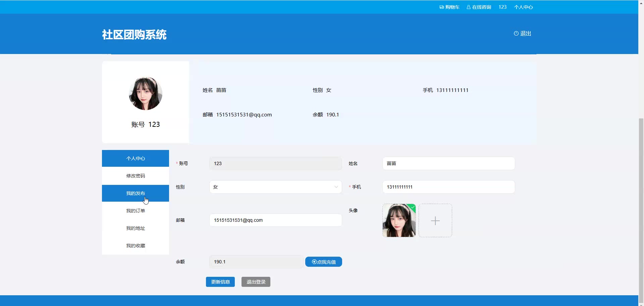Focus the 邮箱 email input field
Image resolution: width=644 pixels, height=306 pixels.
[275, 220]
